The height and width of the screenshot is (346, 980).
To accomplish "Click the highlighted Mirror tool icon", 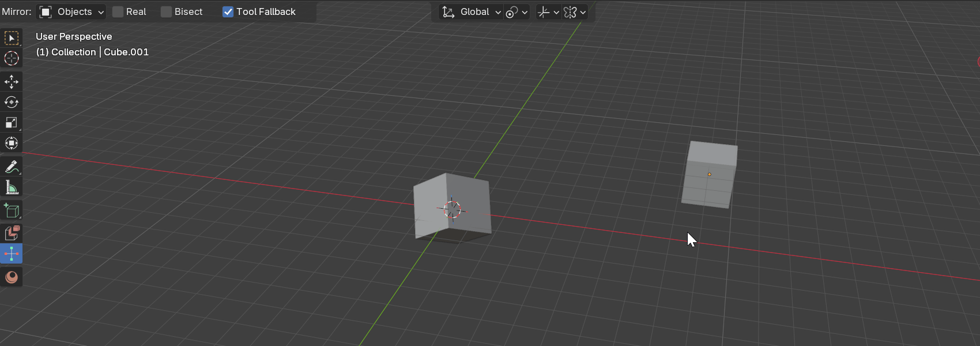I will coord(12,254).
